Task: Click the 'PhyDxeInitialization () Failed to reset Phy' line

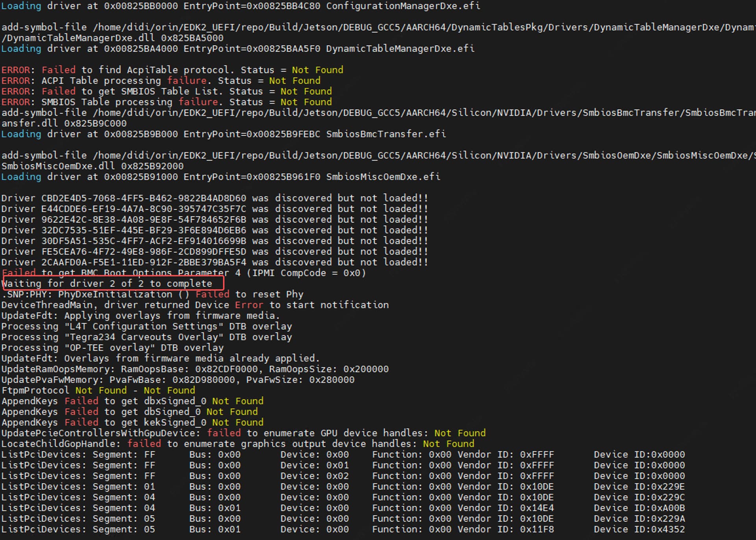Action: tap(152, 294)
